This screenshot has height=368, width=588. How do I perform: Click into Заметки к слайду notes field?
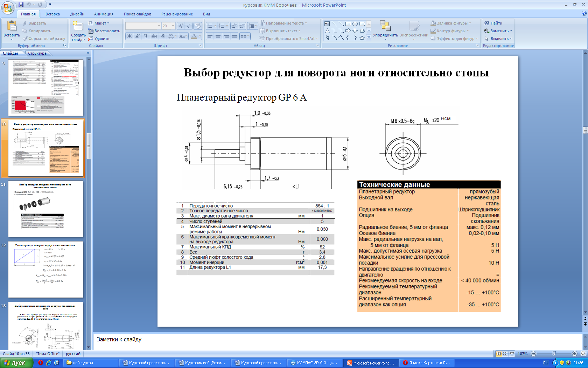[x=337, y=340]
